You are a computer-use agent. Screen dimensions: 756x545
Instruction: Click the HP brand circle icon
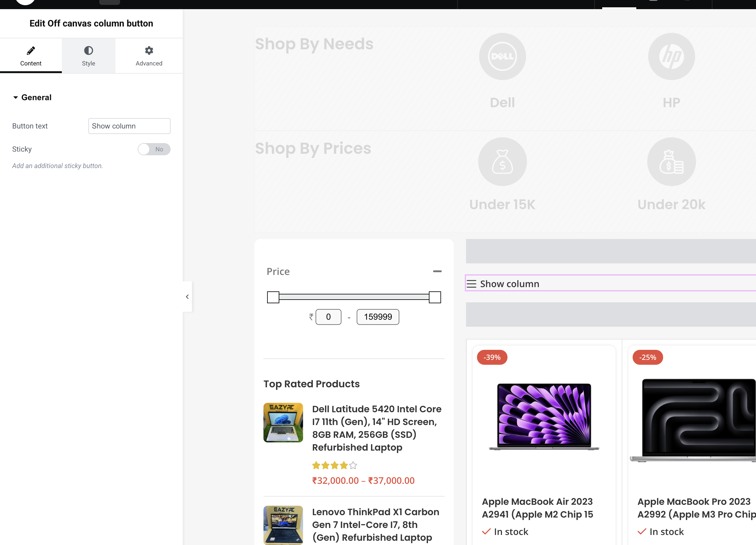(x=671, y=56)
